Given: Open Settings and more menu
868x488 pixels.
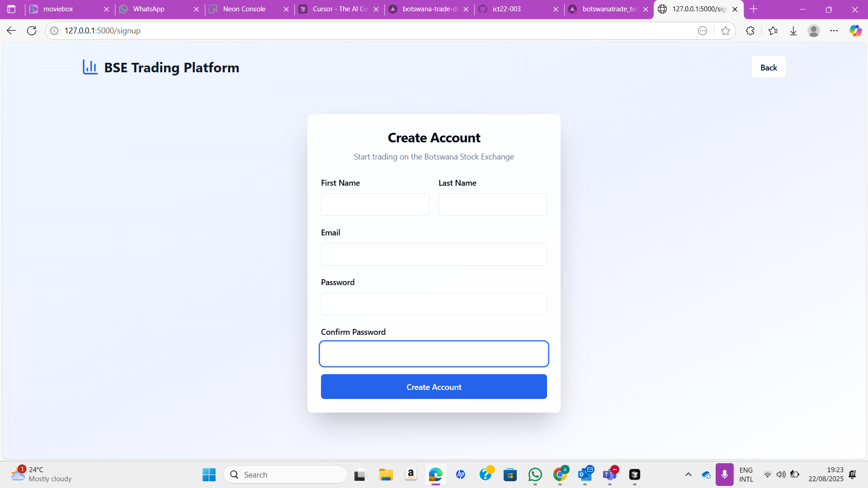Looking at the screenshot, I should pyautogui.click(x=834, y=31).
